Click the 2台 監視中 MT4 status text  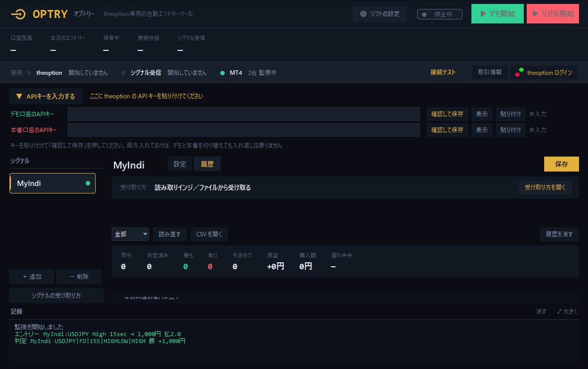(262, 73)
